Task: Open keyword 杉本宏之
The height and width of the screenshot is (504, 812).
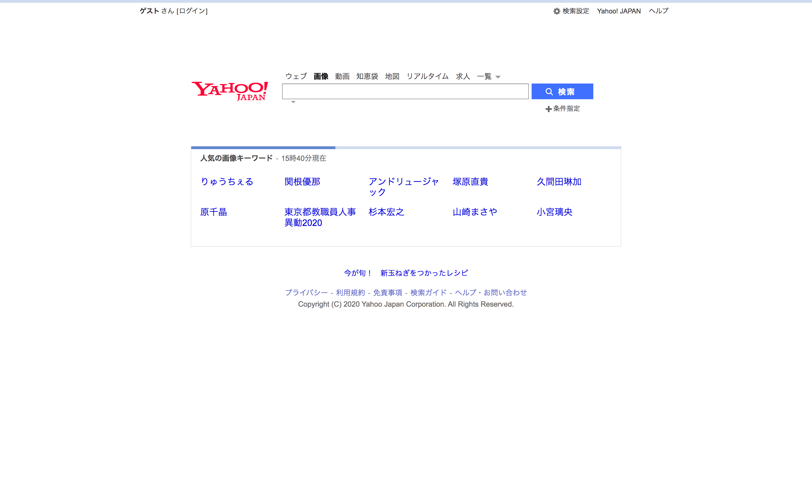Action: click(386, 212)
